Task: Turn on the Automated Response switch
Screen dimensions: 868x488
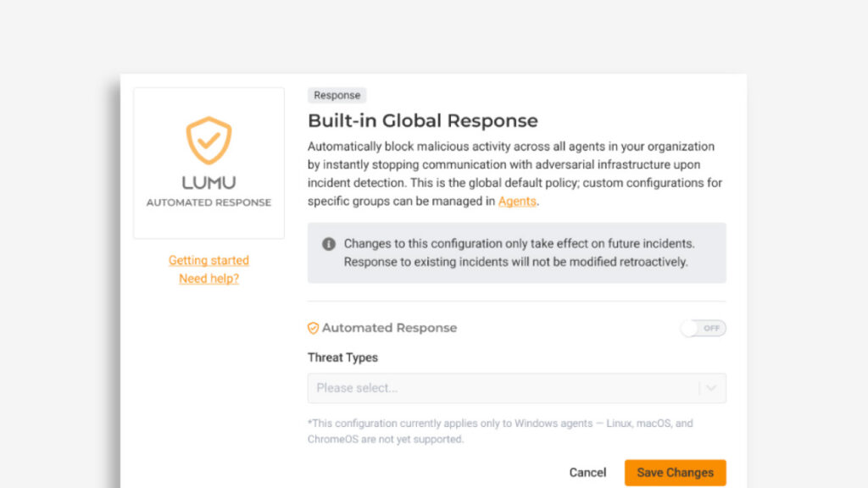Action: pyautogui.click(x=703, y=328)
